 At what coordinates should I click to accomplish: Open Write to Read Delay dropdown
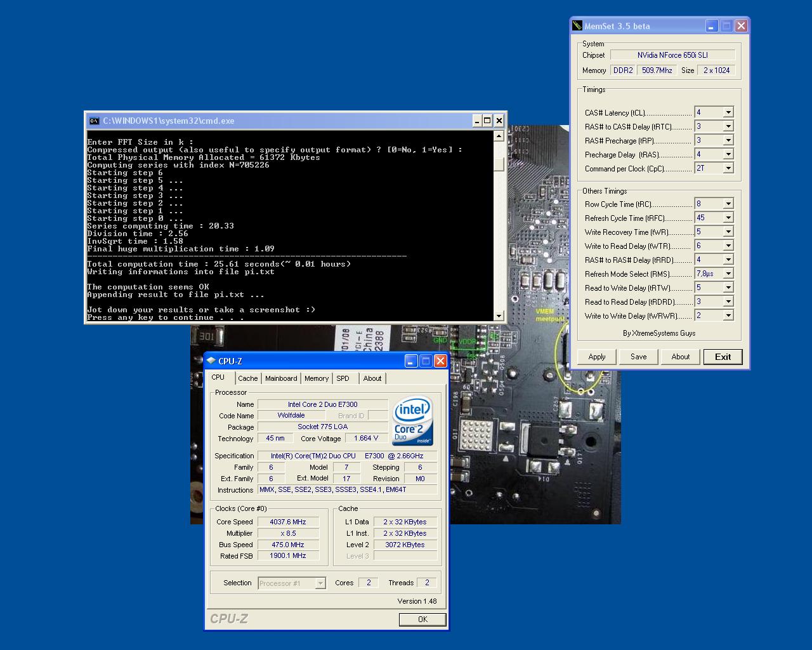coord(728,246)
